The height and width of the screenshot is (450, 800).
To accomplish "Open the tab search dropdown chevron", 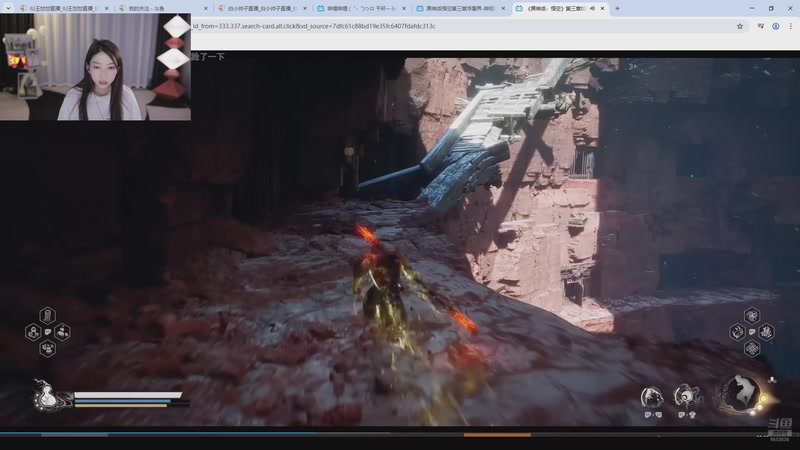I will (8, 8).
